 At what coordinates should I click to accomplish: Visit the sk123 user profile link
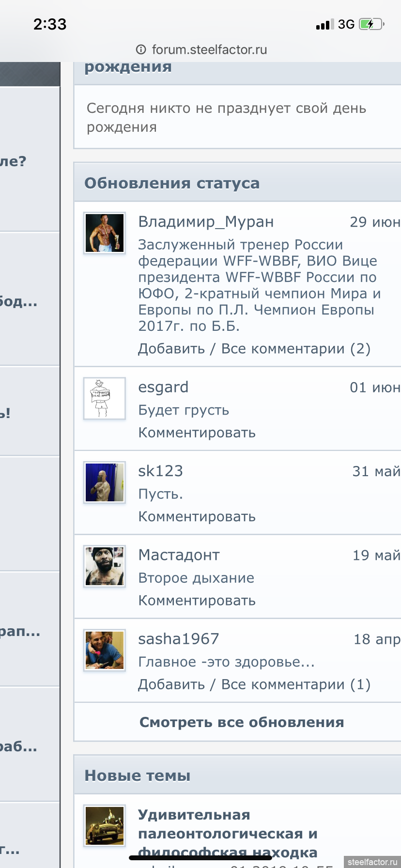160,471
